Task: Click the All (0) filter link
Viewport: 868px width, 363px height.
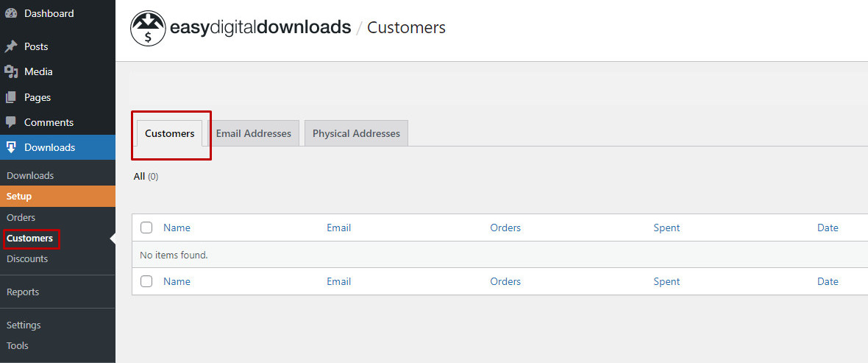Action: click(x=146, y=176)
